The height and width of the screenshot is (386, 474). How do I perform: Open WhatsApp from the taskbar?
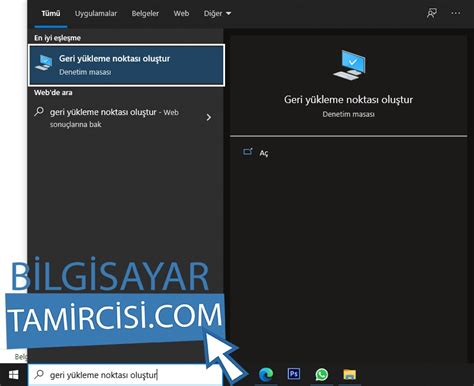[322, 375]
